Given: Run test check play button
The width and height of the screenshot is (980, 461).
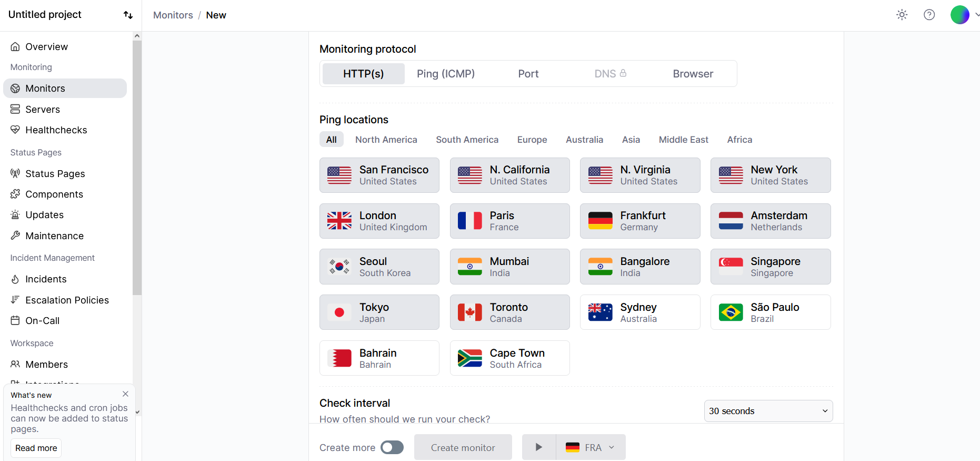Looking at the screenshot, I should pos(539,447).
